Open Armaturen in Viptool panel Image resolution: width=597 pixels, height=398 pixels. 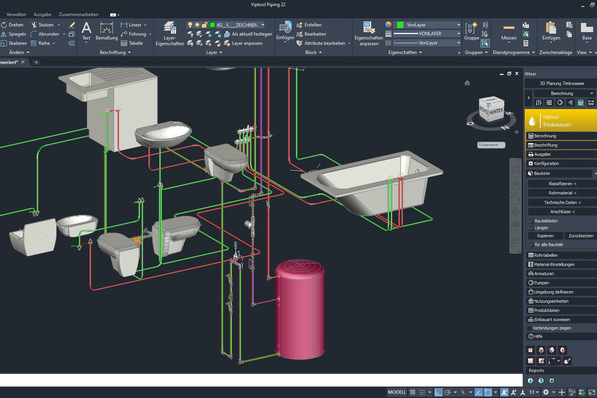coord(562,273)
